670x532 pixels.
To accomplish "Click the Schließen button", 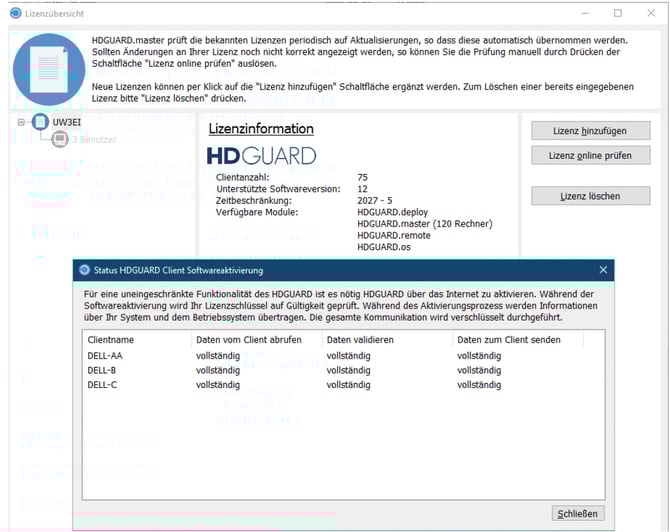I will [578, 514].
